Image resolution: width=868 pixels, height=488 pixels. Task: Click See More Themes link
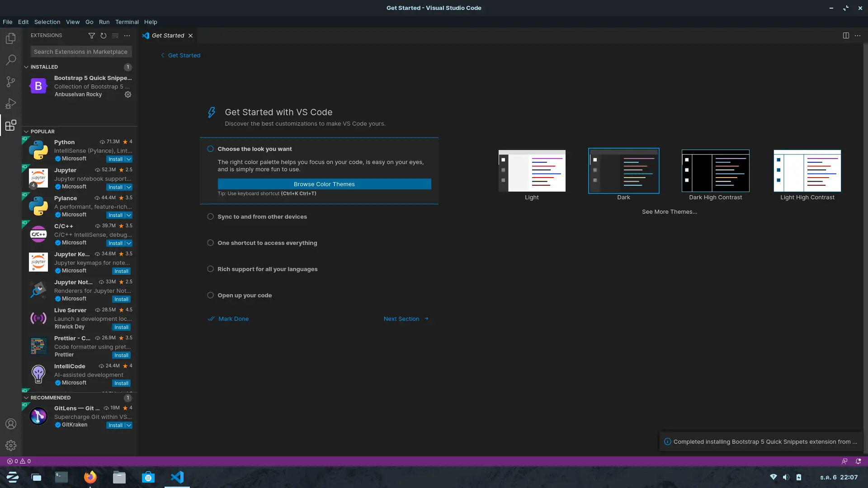click(x=669, y=211)
